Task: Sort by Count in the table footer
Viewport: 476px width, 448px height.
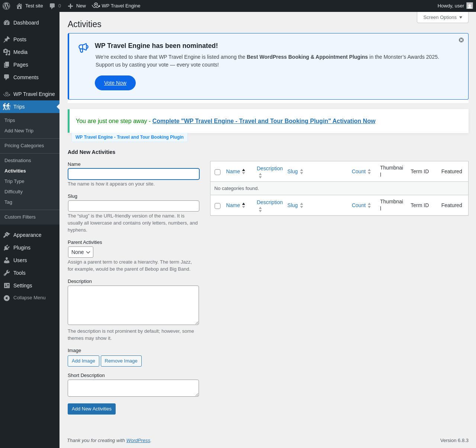Action: 361,205
